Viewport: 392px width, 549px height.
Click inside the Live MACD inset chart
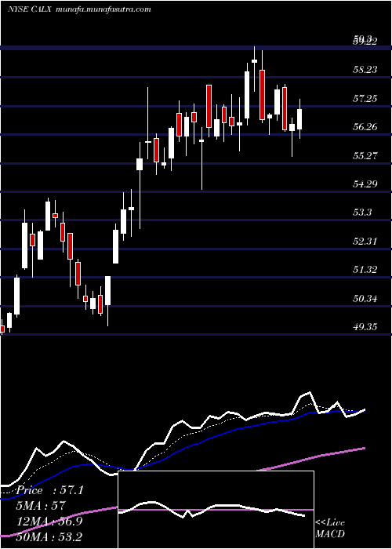(x=216, y=510)
